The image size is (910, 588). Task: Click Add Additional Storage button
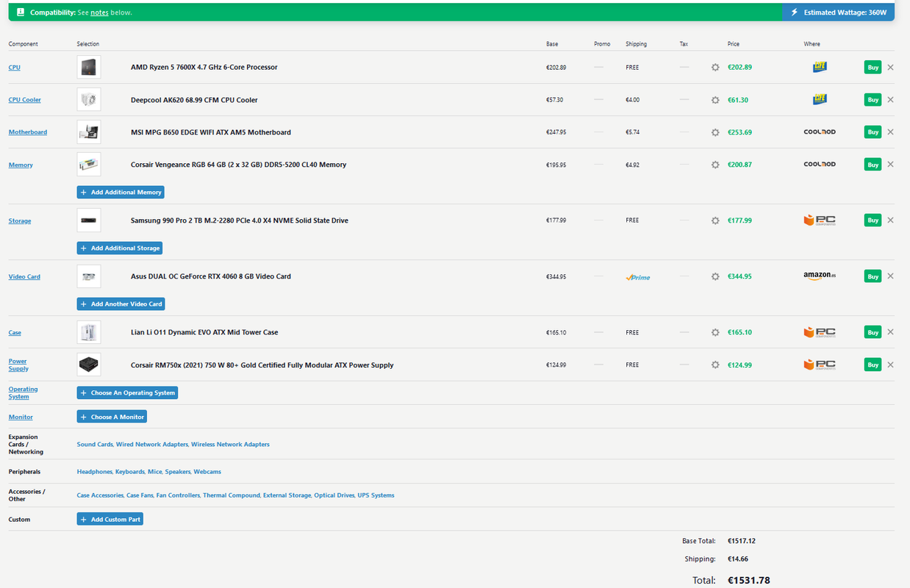pyautogui.click(x=120, y=248)
